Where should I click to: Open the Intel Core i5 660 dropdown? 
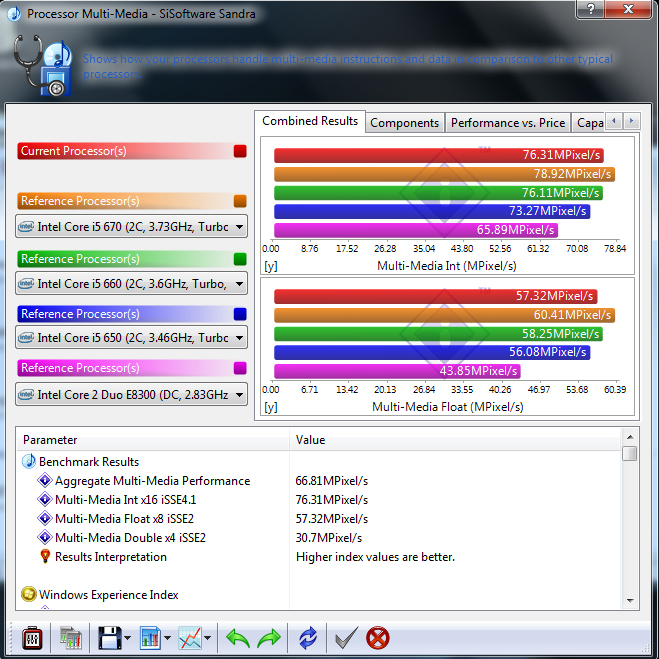pyautogui.click(x=132, y=284)
